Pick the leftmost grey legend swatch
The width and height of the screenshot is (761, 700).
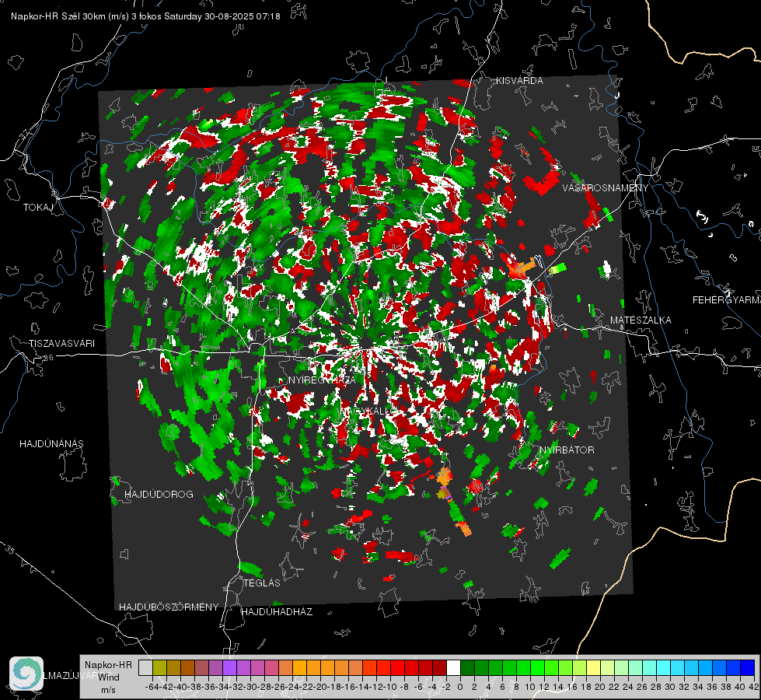(145, 668)
